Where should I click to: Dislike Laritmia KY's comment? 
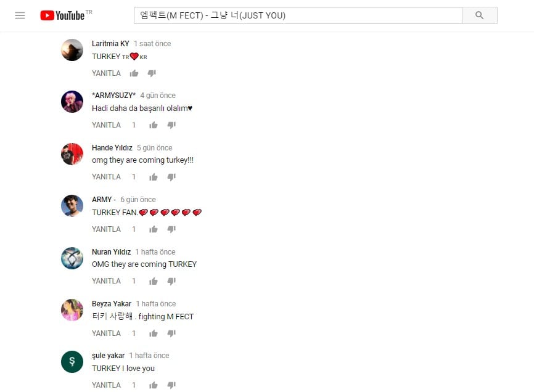(x=152, y=73)
